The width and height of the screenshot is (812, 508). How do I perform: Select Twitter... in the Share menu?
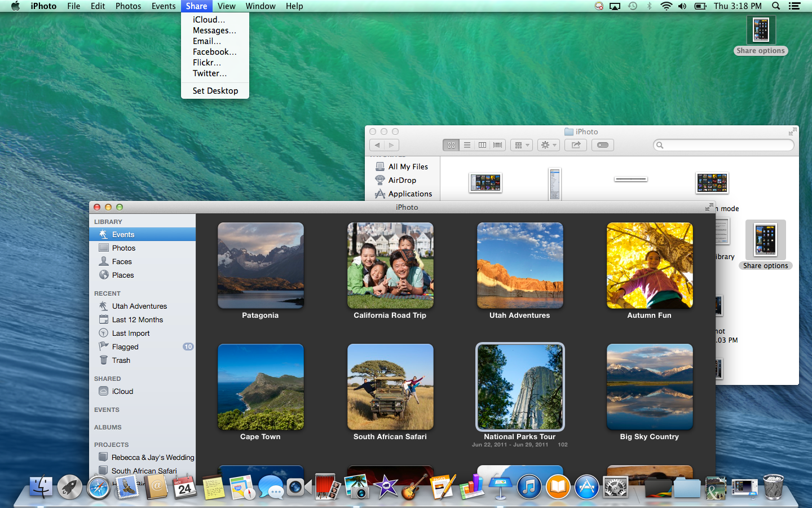point(215,73)
